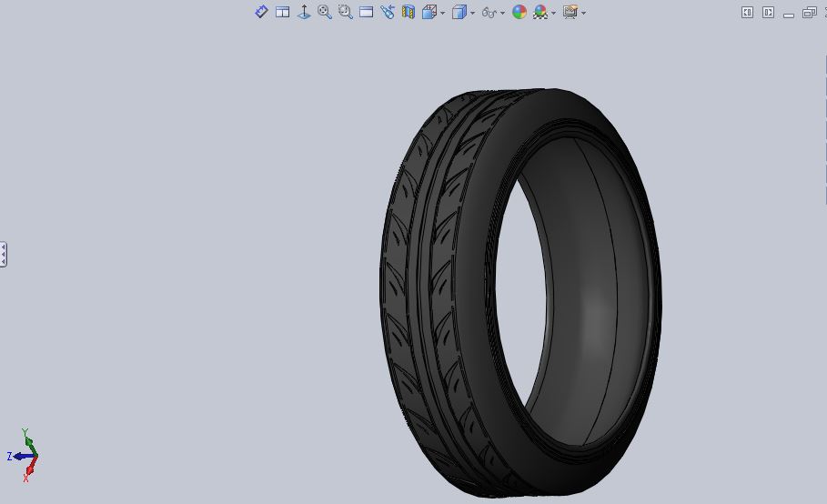827x504 pixels.
Task: Click Zoom to Fit magnifier icon
Action: (325, 12)
